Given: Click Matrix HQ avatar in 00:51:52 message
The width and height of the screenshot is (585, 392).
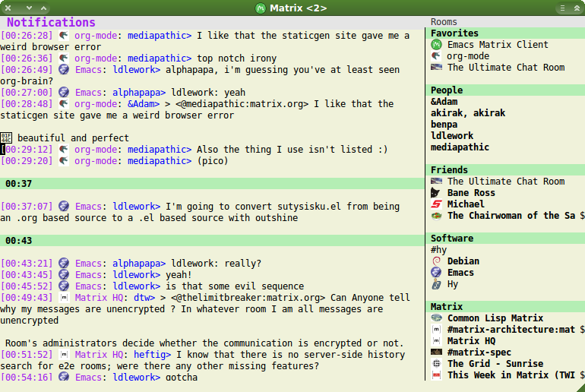Looking at the screenshot, I should click(64, 355).
